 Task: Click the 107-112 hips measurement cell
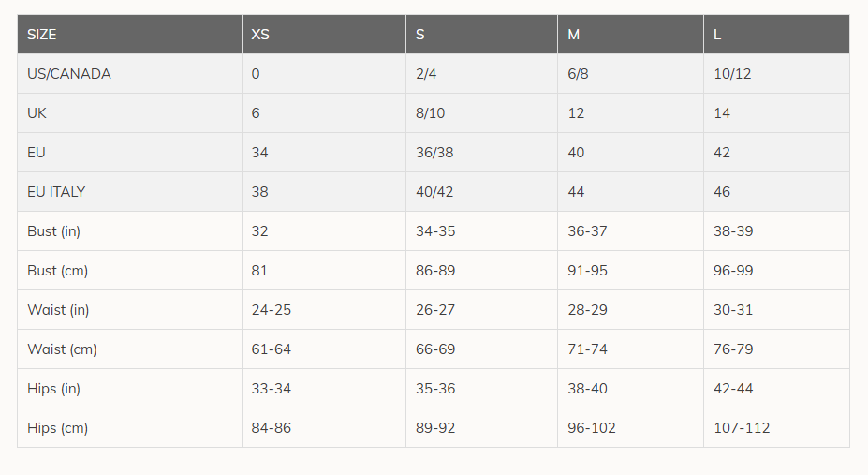(742, 428)
